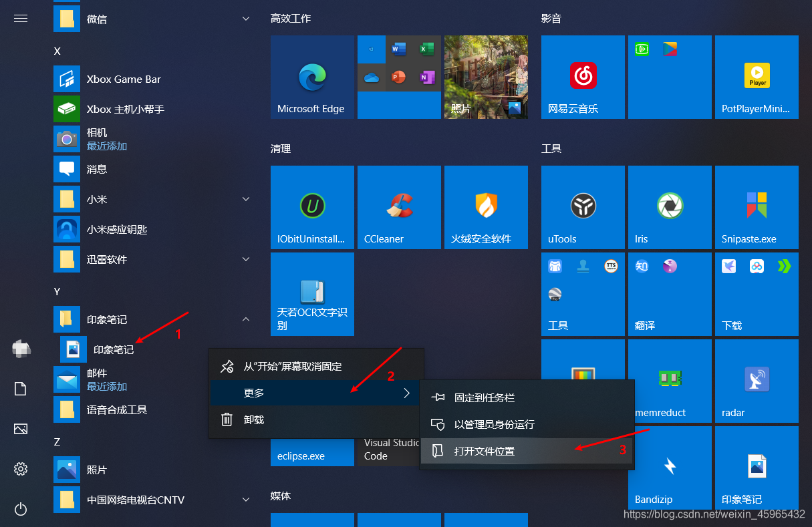Open 相机 camera app in list
The height and width of the screenshot is (527, 812).
tap(154, 139)
